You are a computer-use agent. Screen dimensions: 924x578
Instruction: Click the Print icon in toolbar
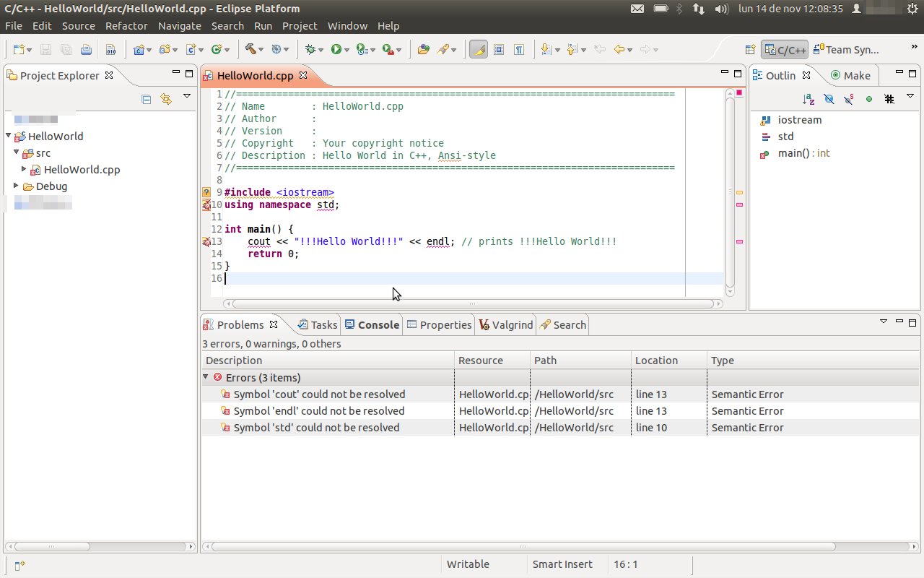[x=86, y=49]
